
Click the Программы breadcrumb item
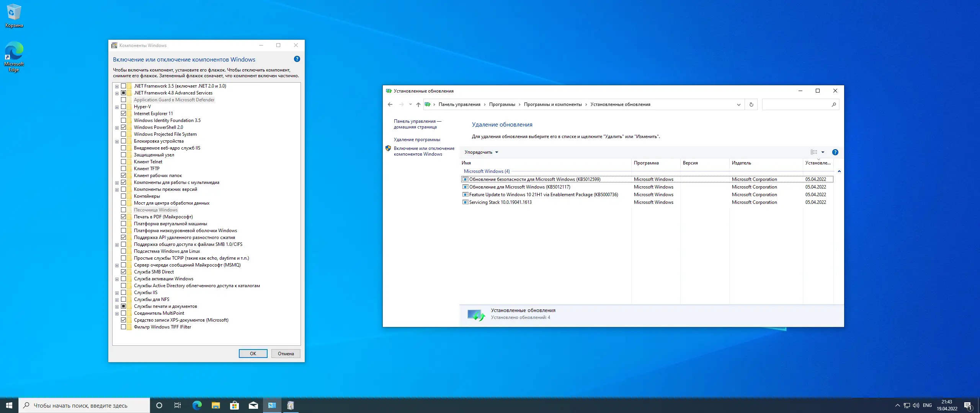click(x=502, y=104)
